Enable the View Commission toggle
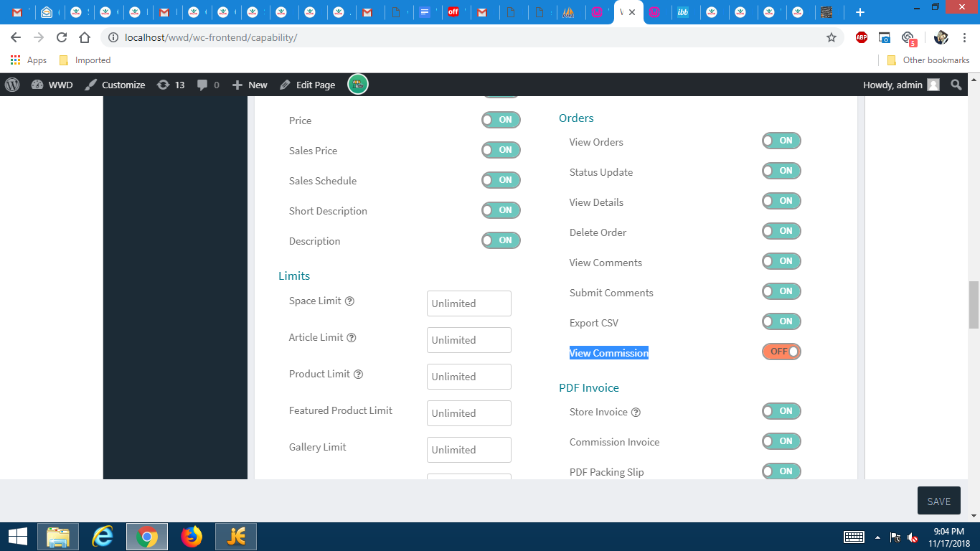Viewport: 980px width, 551px height. 781,352
